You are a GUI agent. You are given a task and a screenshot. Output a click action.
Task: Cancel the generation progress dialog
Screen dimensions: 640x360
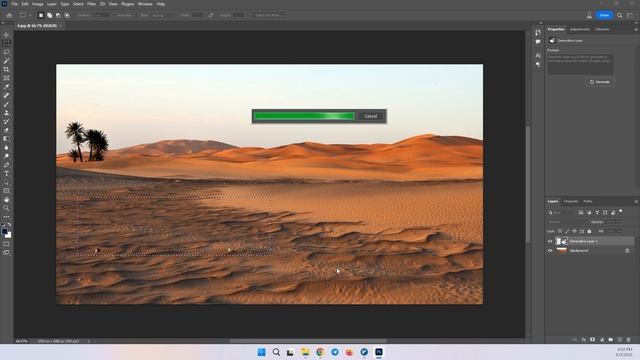point(371,116)
